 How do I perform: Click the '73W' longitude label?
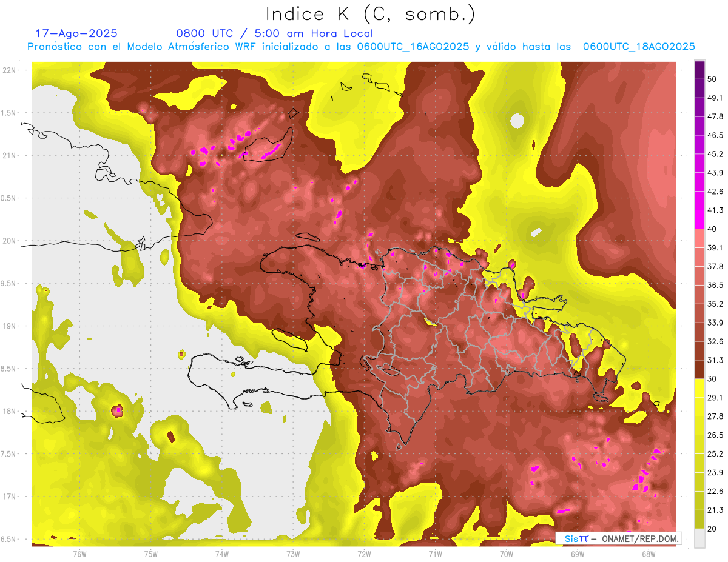pos(292,554)
